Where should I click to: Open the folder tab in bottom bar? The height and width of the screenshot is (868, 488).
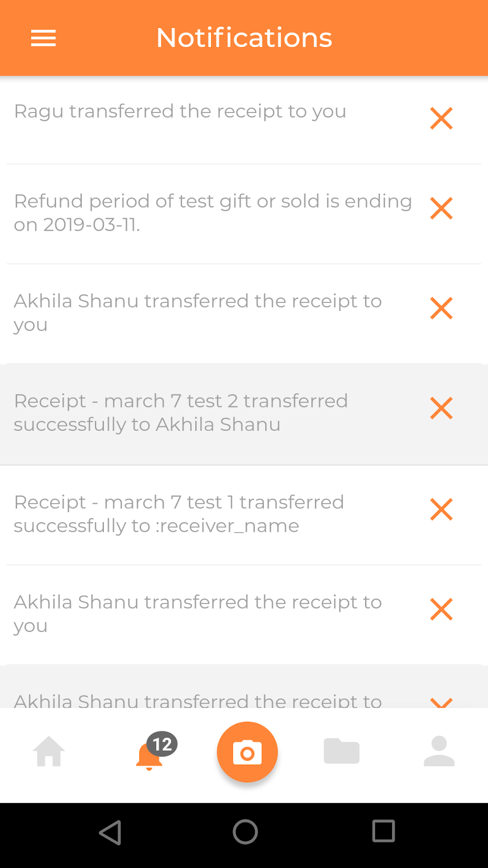[341, 751]
